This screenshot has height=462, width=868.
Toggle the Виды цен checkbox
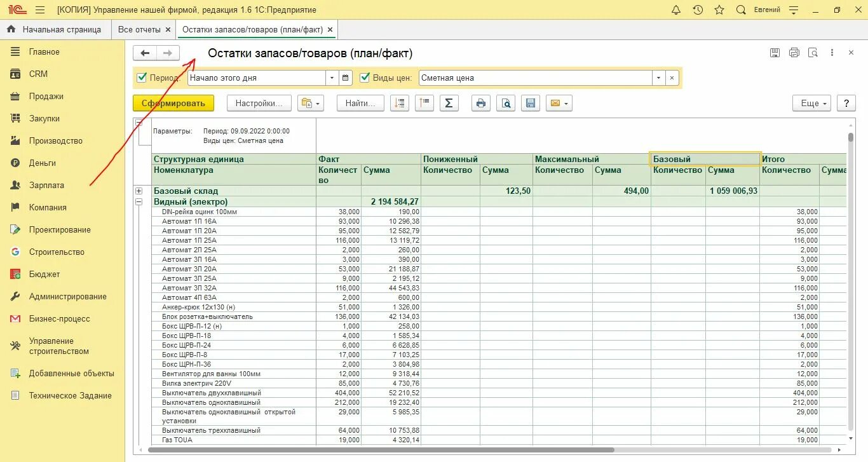click(x=365, y=78)
